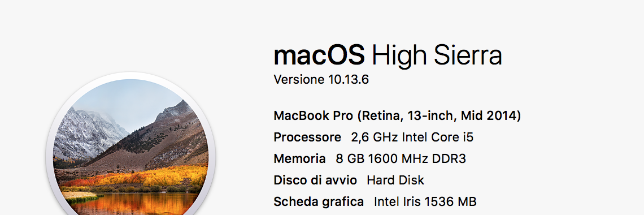The width and height of the screenshot is (644, 215).
Task: Select the "Hard Disk" startup disk value
Action: (395, 180)
